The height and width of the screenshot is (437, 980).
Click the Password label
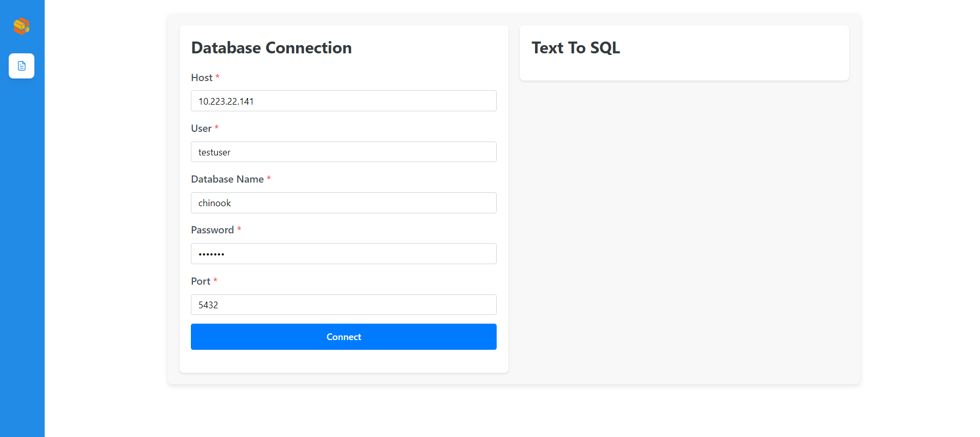[212, 230]
